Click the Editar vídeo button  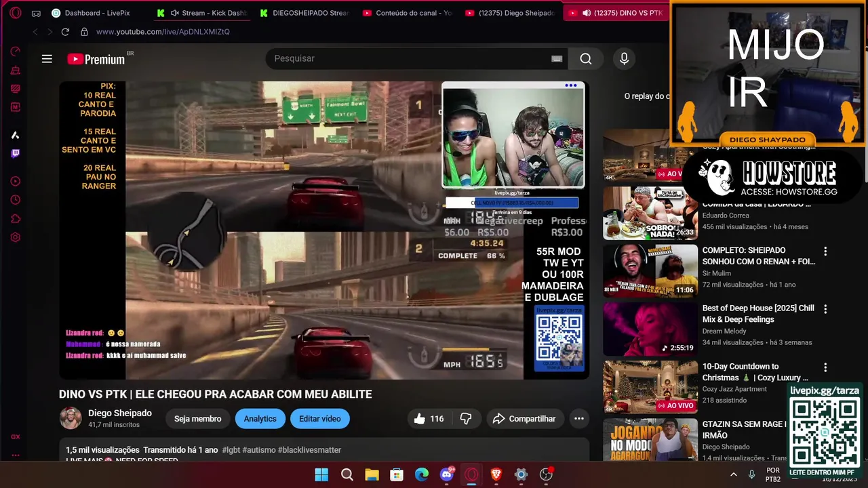tap(320, 419)
